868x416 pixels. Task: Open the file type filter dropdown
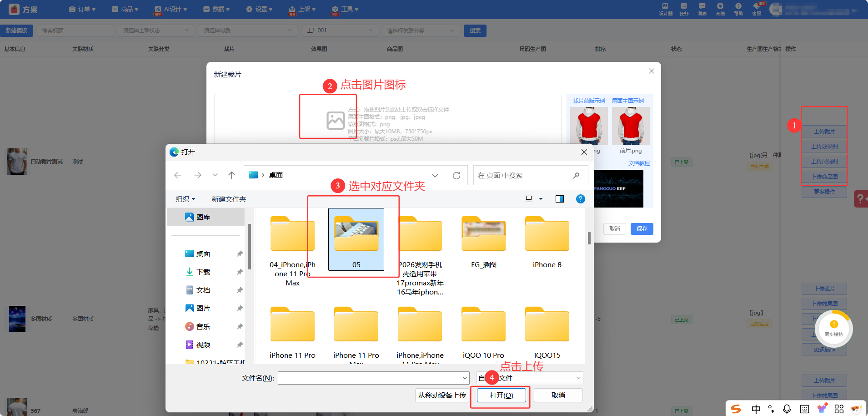[x=530, y=378]
